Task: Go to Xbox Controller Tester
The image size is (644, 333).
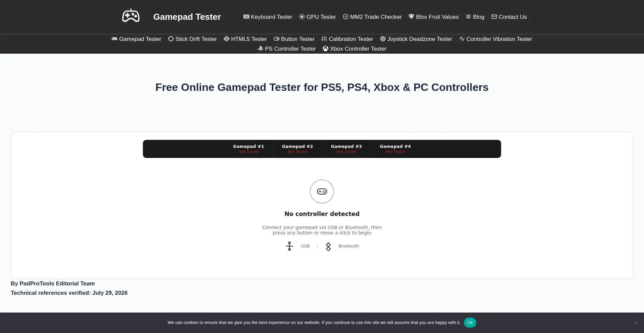Action: (x=355, y=49)
